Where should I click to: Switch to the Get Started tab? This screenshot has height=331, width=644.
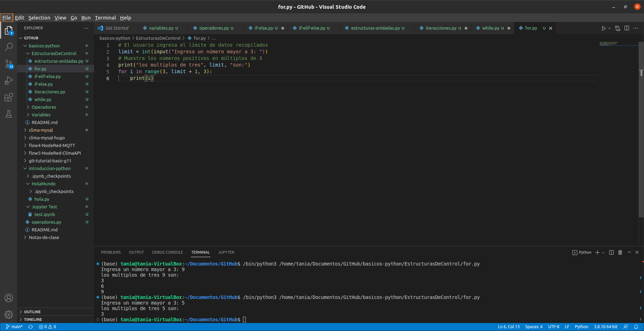(x=116, y=28)
